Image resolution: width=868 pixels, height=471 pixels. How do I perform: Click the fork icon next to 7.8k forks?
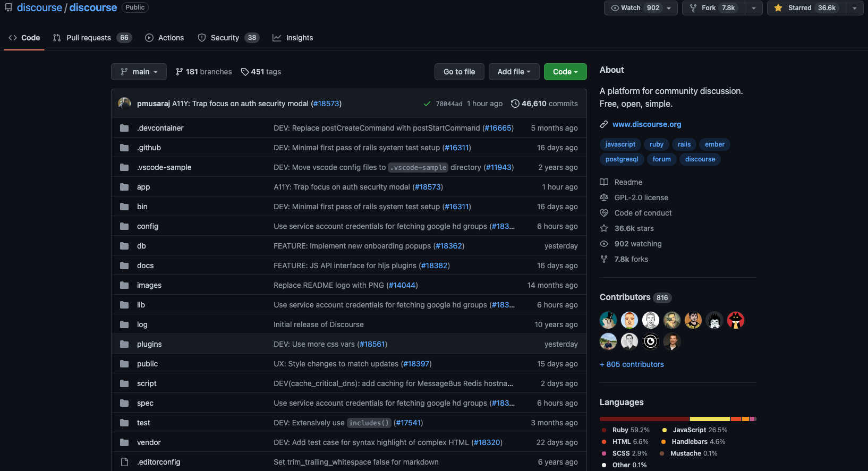tap(604, 259)
